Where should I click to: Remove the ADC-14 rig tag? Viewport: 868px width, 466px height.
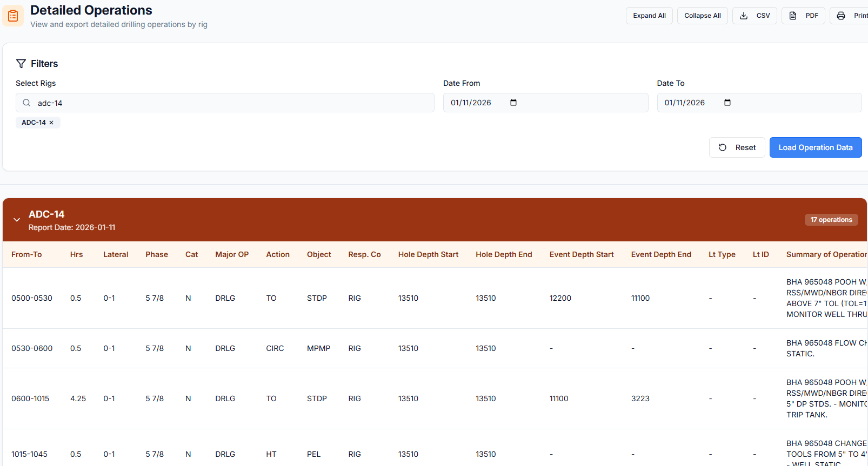[51, 123]
